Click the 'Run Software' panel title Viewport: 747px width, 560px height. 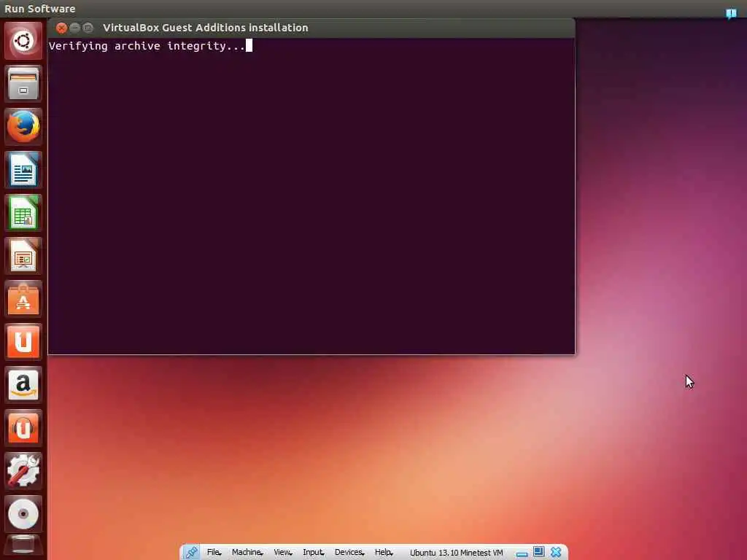pos(40,9)
